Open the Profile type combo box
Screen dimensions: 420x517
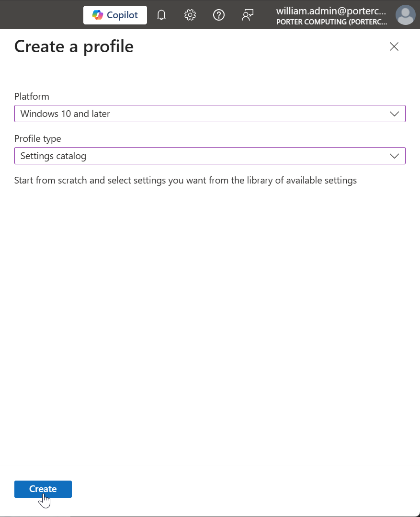[x=201, y=156]
